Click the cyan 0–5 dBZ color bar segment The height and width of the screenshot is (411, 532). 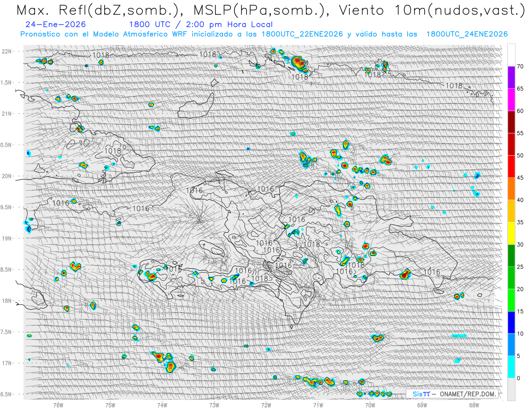coord(511,367)
